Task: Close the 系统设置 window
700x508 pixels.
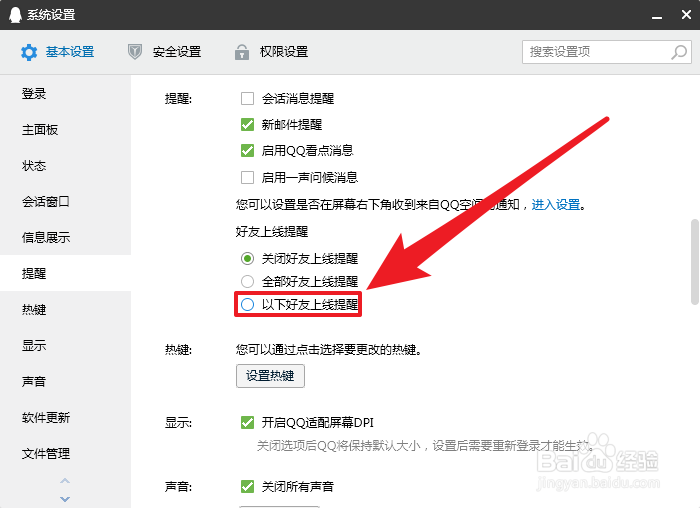Action: (x=686, y=15)
